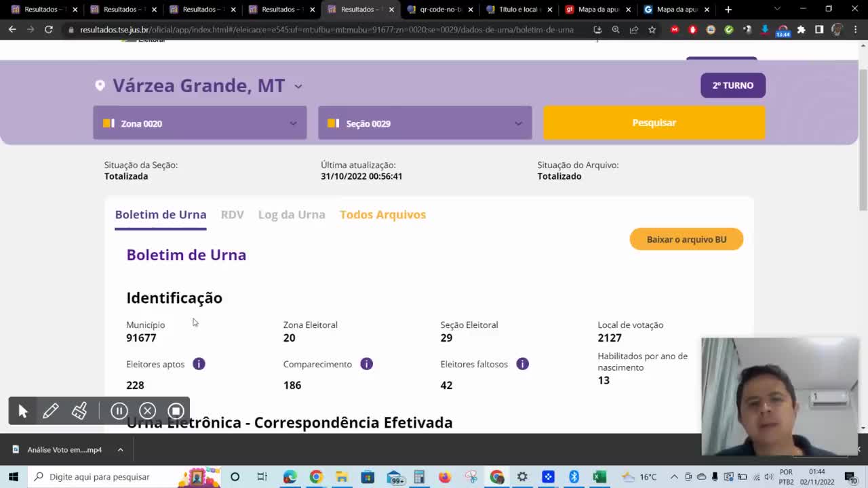Open Excel from the taskbar
This screenshot has height=488, width=868.
click(x=599, y=476)
